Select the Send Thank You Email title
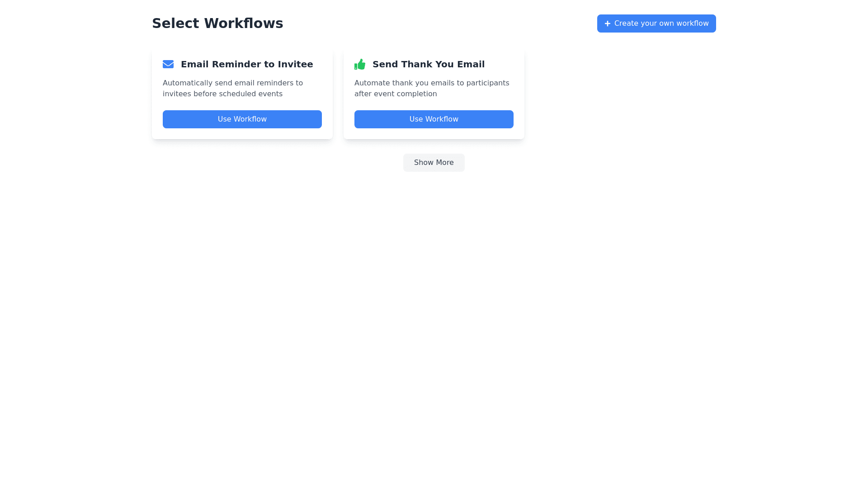The image size is (868, 488). [428, 64]
